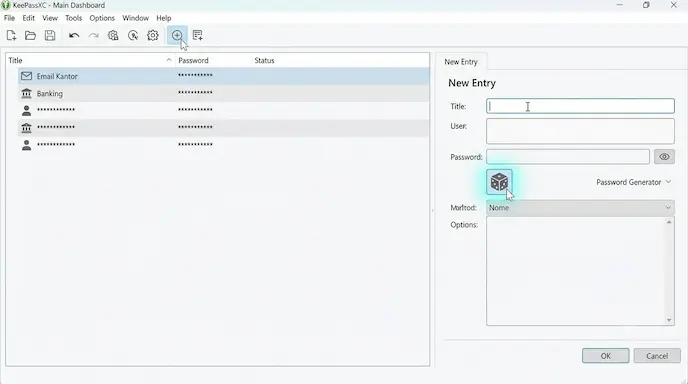Click the Options scrollbar up arrow
The height and width of the screenshot is (384, 688).
(669, 222)
